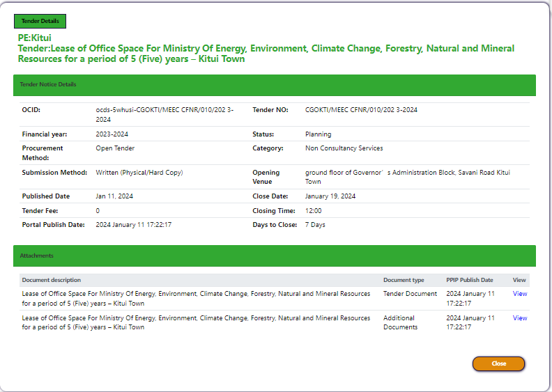Screen dimensions: 552x392
Task: Click the tender title Lease of Office Space
Action: click(266, 54)
